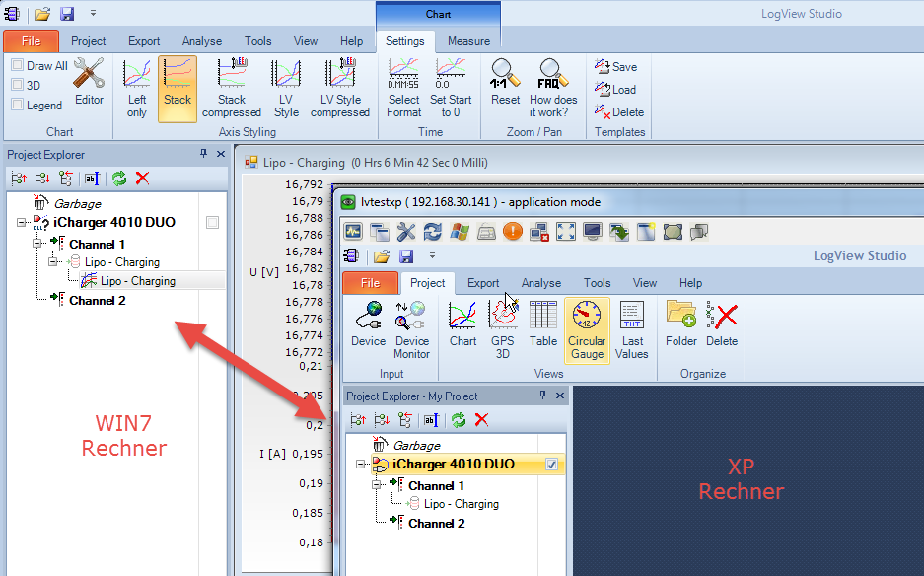
Task: Collapse Channel 1 in the lvtestxp tree
Action: 376,484
